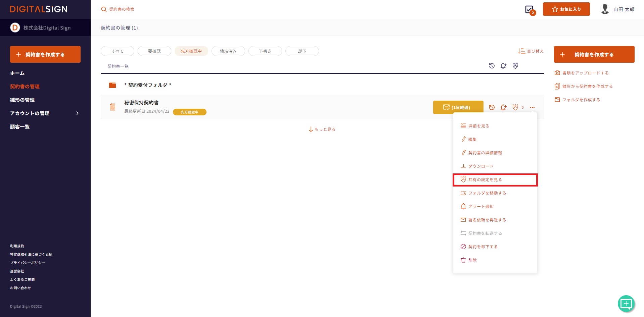This screenshot has width=644, height=317.
Task: Click the お気に入り favorites button
Action: (x=566, y=9)
